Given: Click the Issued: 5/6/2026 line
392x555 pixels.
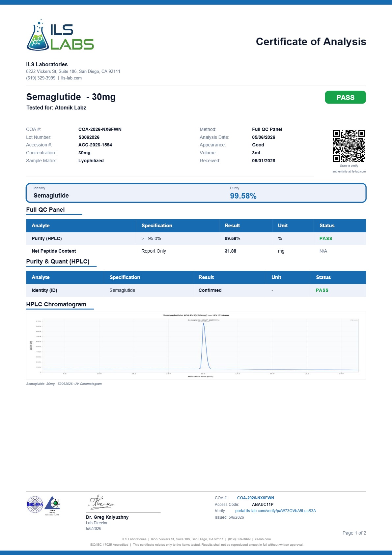Looking at the screenshot, I should pyautogui.click(x=229, y=517).
